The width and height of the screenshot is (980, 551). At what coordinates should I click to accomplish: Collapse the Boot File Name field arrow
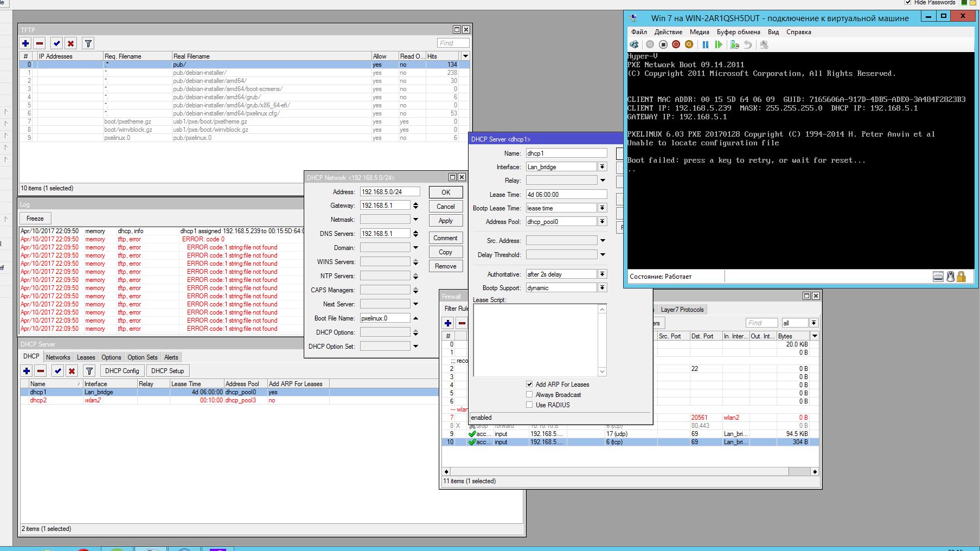click(x=416, y=318)
